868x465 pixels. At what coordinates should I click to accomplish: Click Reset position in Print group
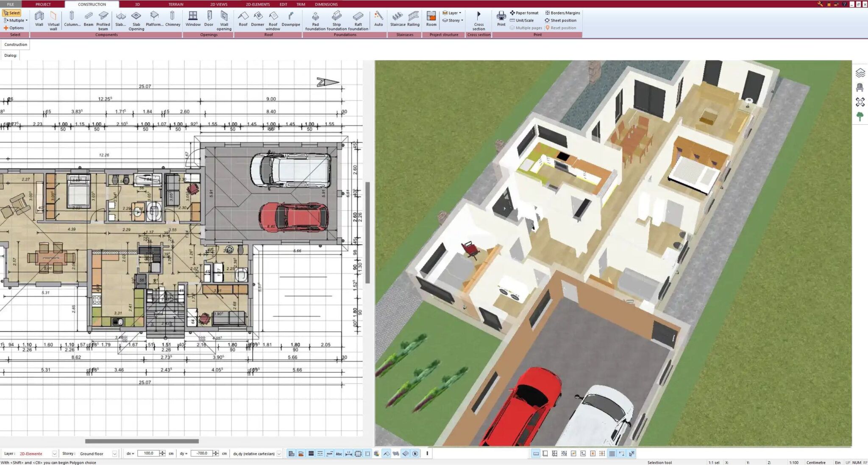click(562, 28)
